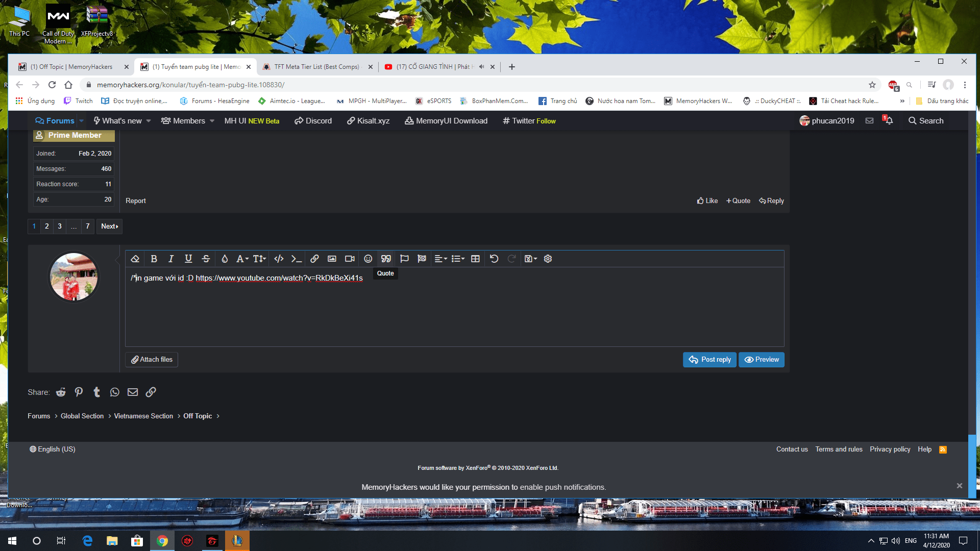The image size is (980, 551).
Task: Open inbox conversations envelope icon
Action: click(869, 121)
